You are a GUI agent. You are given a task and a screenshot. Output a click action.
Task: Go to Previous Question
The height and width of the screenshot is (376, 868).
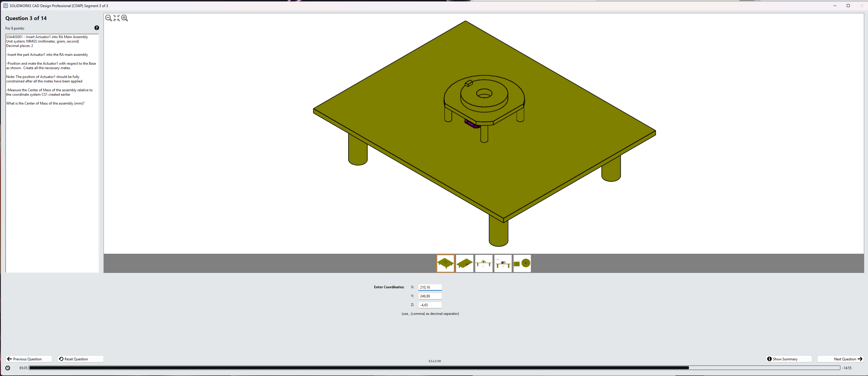tap(29, 359)
